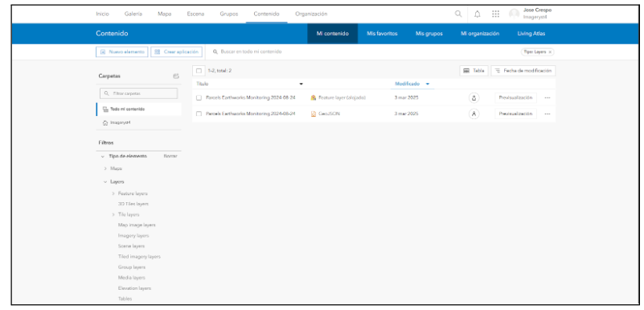The height and width of the screenshot is (310, 644).
Task: Switch to the Mis favoritos tab
Action: pos(382,34)
